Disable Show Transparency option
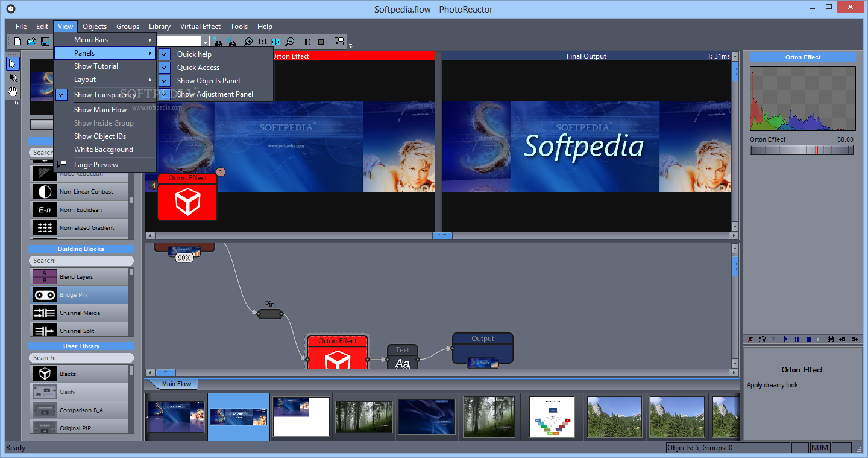Image resolution: width=868 pixels, height=458 pixels. [x=105, y=95]
